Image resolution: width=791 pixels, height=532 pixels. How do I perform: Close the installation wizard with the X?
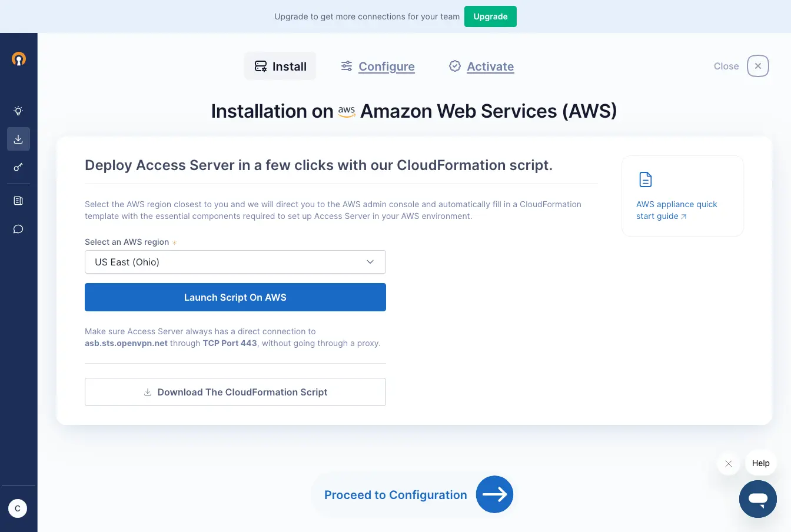(757, 66)
